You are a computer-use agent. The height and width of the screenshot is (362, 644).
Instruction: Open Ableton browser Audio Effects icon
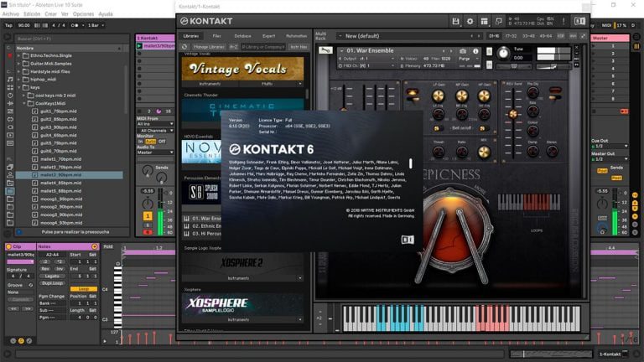(x=10, y=103)
